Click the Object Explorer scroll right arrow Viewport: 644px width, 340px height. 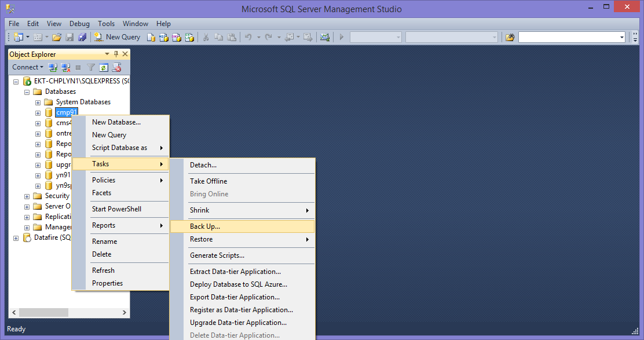[124, 313]
